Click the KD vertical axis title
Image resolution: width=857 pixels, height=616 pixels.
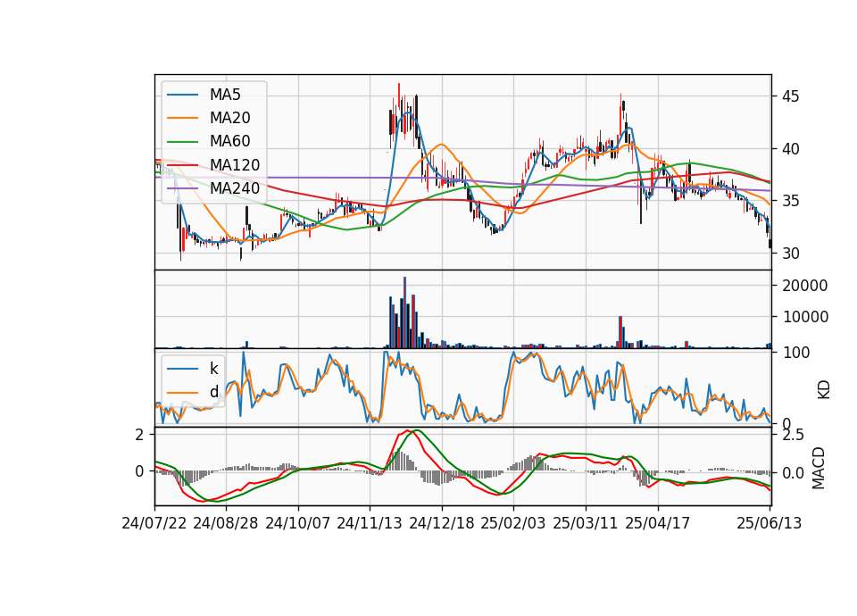pyautogui.click(x=823, y=390)
